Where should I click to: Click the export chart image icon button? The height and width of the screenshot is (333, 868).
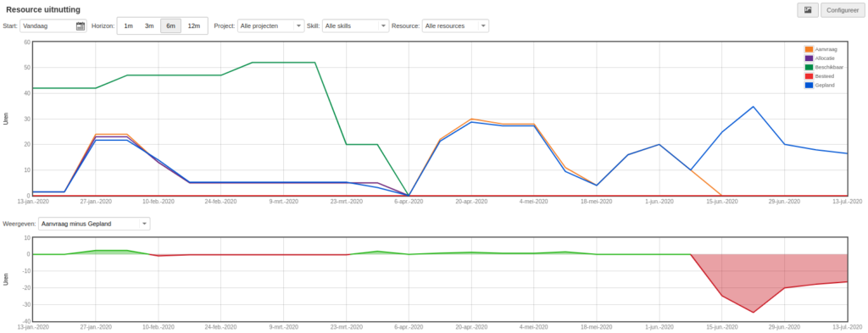(x=808, y=10)
